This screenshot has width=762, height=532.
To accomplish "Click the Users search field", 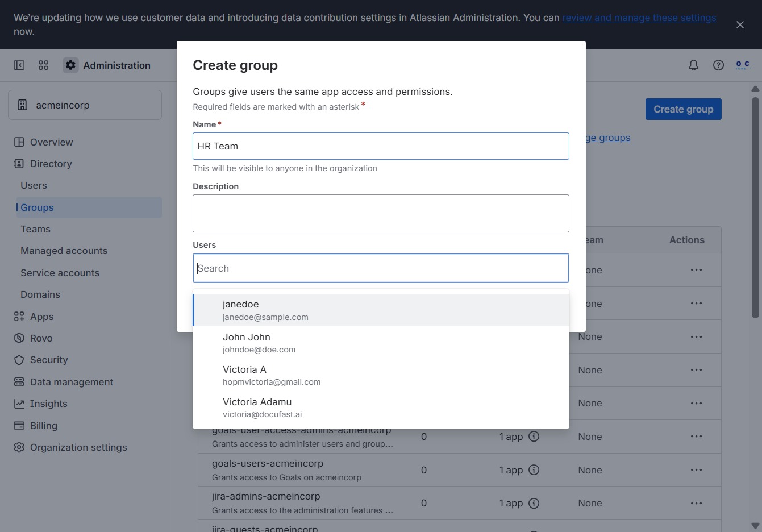I will pyautogui.click(x=381, y=268).
